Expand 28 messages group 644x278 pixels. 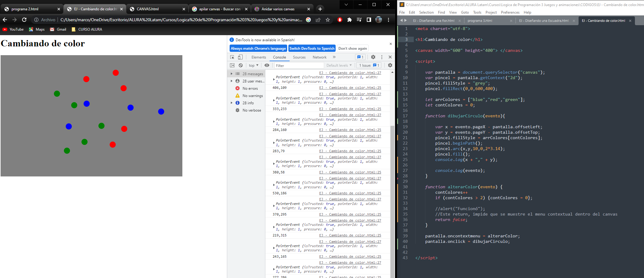click(231, 74)
